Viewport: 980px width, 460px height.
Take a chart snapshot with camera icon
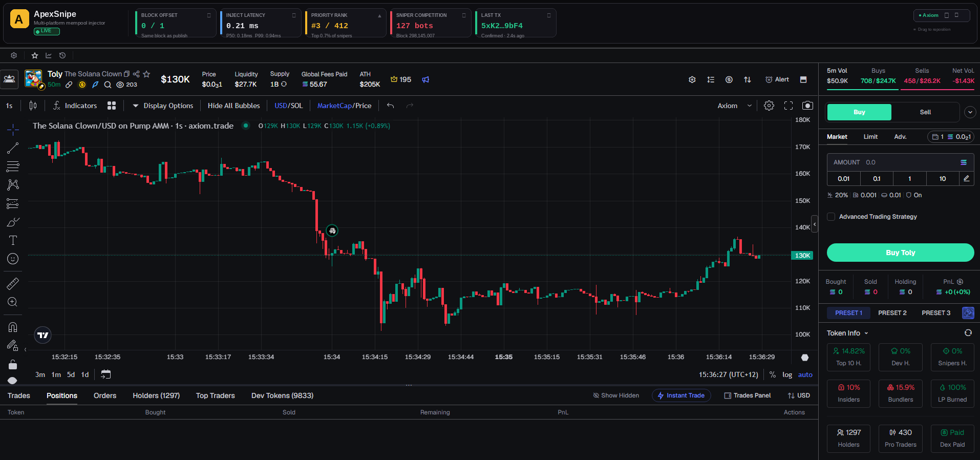tap(807, 106)
